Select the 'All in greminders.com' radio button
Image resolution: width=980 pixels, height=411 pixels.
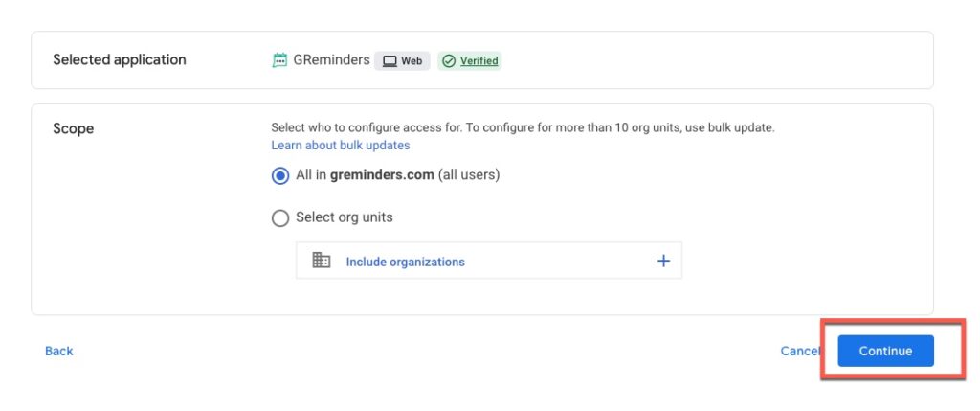[x=280, y=175]
